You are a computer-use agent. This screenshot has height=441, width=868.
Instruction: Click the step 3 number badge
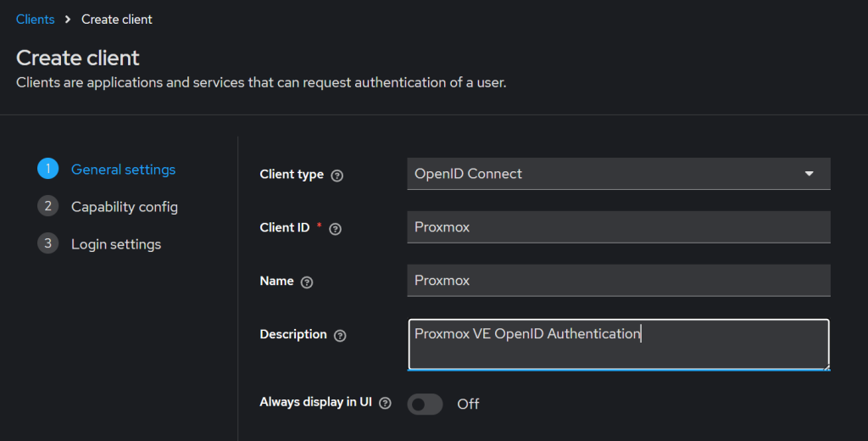click(x=48, y=243)
